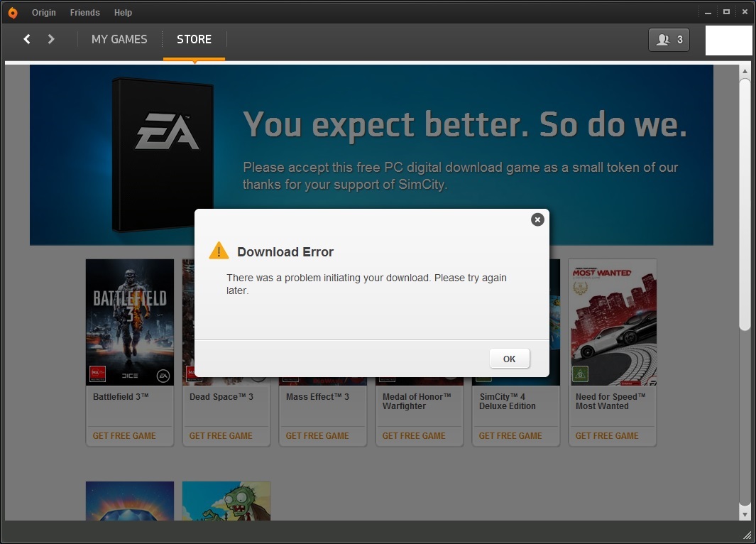Screen dimensions: 756x544
Task: Open the Origin menu
Action: (x=44, y=13)
